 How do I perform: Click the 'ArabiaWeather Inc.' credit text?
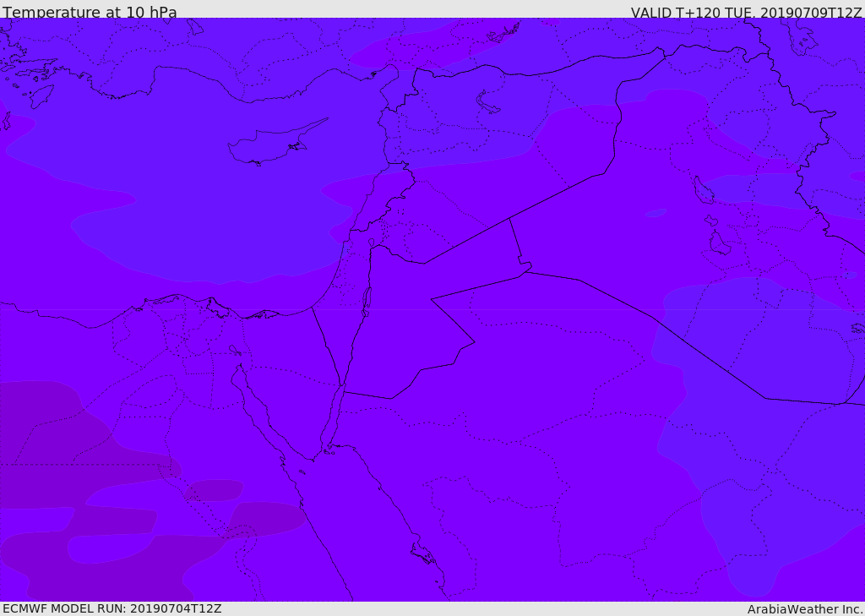(805, 609)
